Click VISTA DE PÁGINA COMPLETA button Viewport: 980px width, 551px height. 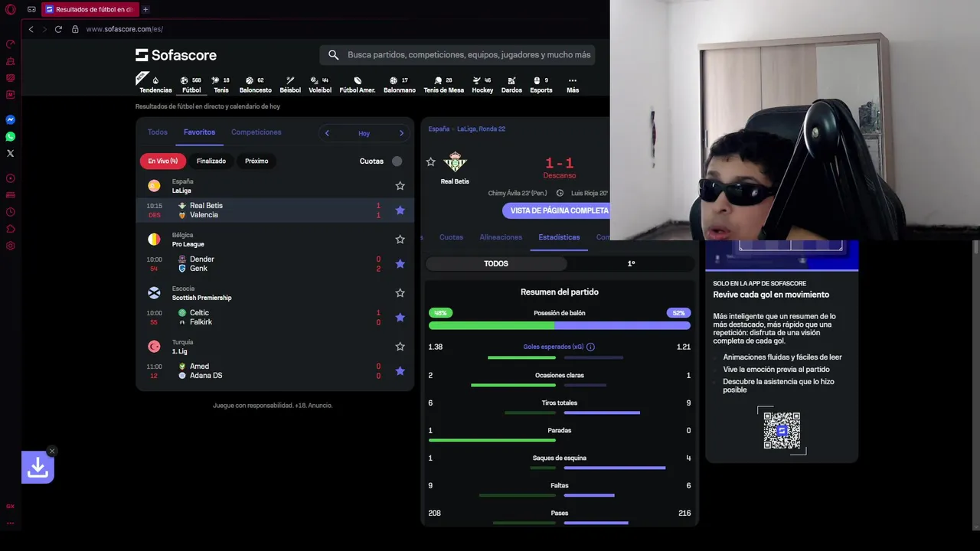(557, 210)
